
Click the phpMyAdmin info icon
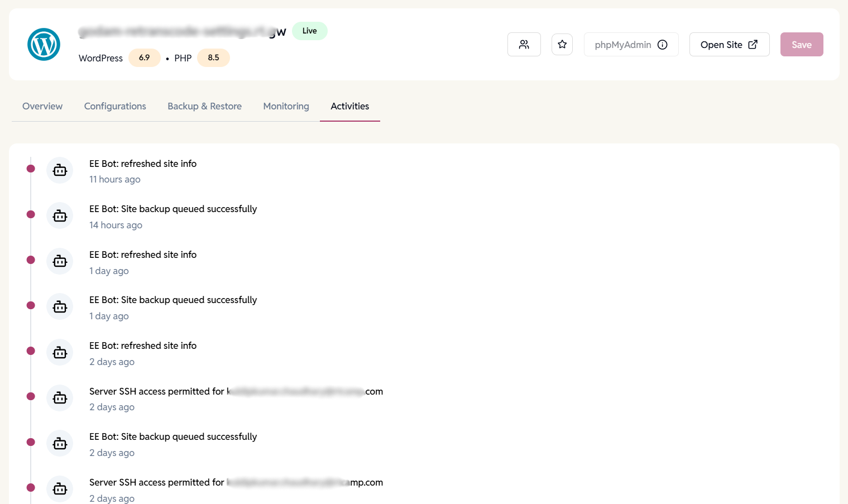tap(663, 45)
